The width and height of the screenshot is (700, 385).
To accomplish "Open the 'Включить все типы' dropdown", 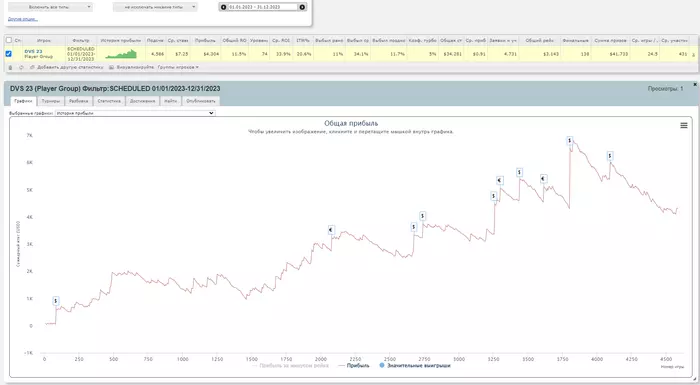I will pos(50,7).
